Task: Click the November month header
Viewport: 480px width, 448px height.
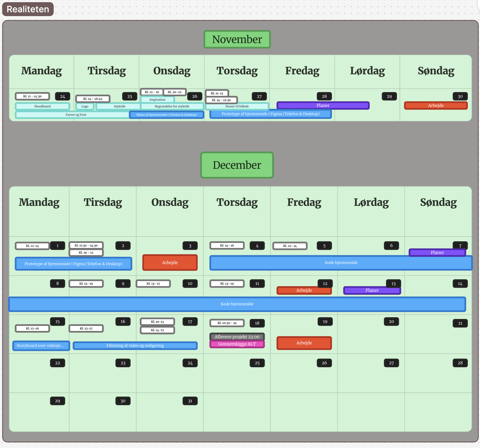Action: pyautogui.click(x=237, y=39)
